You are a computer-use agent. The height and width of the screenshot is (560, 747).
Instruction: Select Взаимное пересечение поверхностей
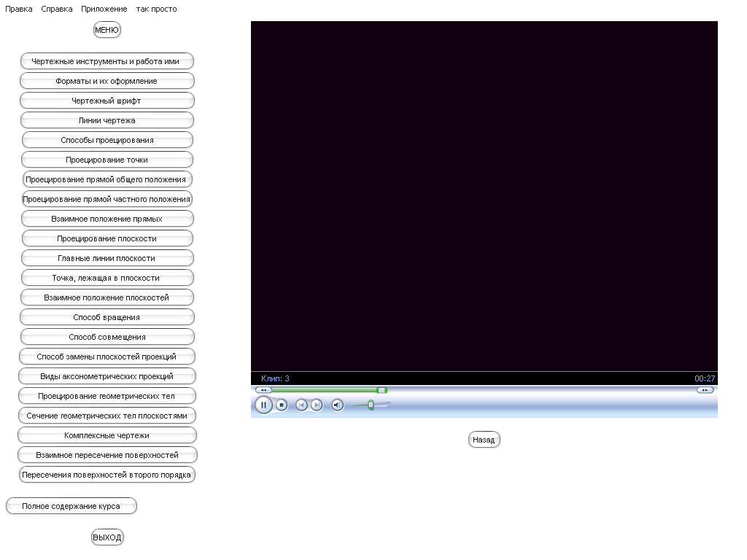tap(107, 455)
